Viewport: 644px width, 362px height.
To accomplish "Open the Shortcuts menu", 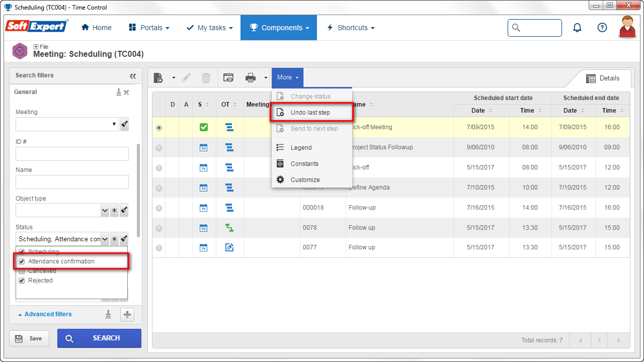I will pos(351,28).
